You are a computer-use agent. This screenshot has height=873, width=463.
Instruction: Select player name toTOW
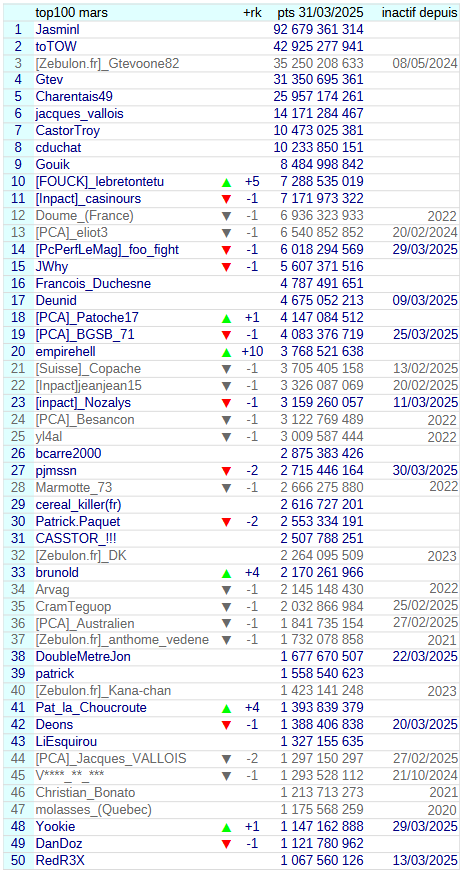(57, 46)
